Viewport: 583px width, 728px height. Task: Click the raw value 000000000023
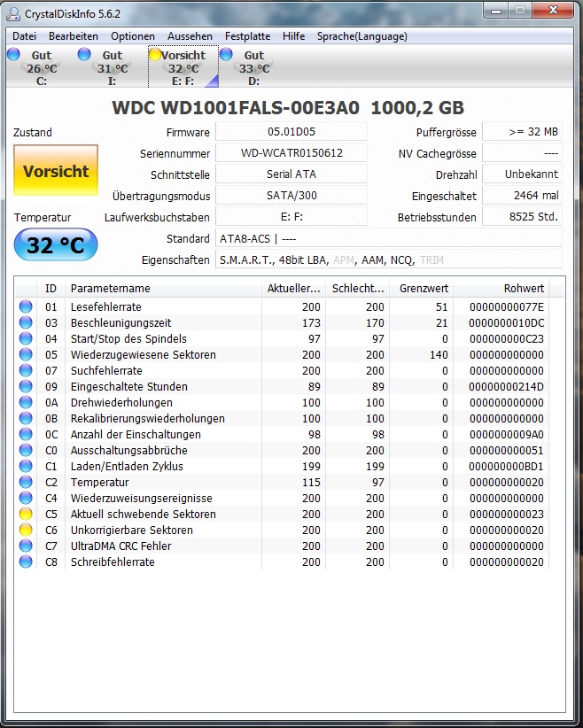506,514
